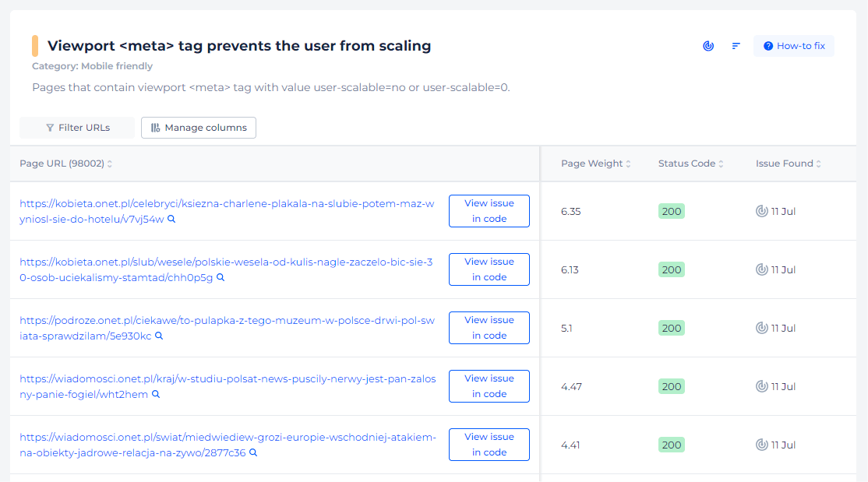Click magnifier icon after v7vj54w URL
868x482 pixels.
[171, 219]
